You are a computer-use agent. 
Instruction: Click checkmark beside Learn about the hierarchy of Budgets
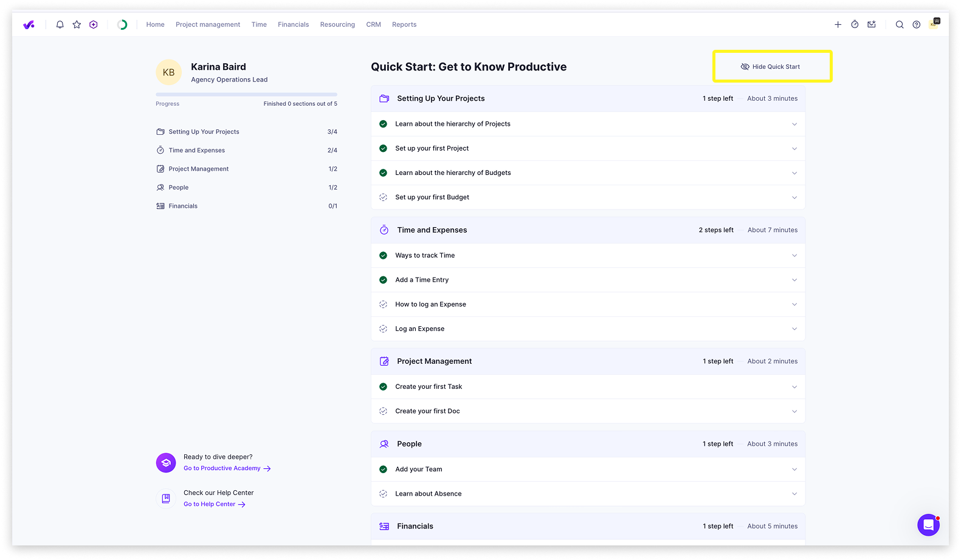click(383, 173)
